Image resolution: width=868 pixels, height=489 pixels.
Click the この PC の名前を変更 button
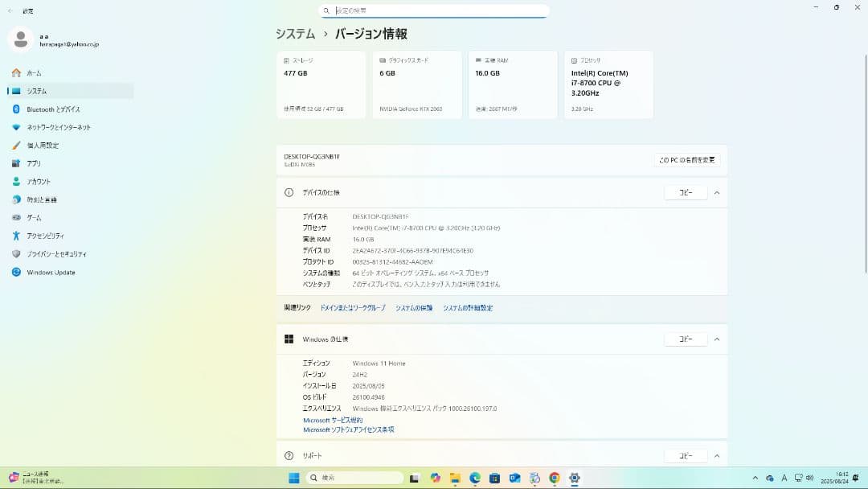pyautogui.click(x=684, y=159)
